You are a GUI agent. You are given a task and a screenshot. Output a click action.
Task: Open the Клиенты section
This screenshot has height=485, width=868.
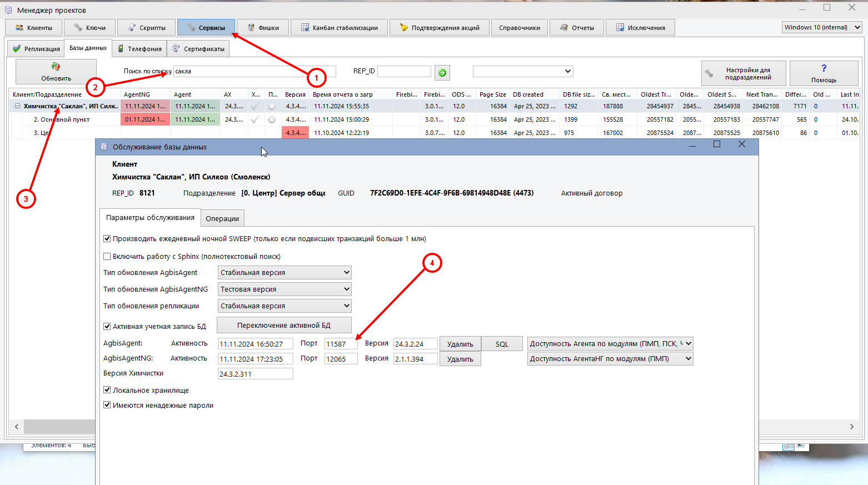coord(34,27)
